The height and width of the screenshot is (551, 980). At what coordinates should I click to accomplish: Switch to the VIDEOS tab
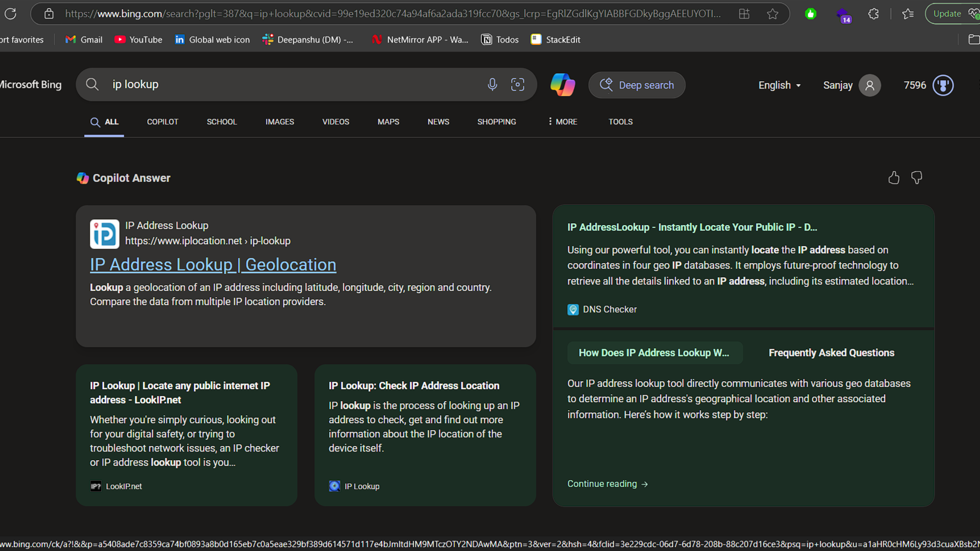point(336,122)
